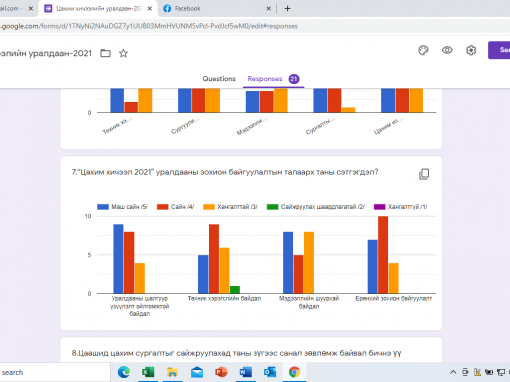This screenshot has height=382, width=510.
Task: Click the Техник хэрэгслийн байдал axis label
Action: [224, 298]
